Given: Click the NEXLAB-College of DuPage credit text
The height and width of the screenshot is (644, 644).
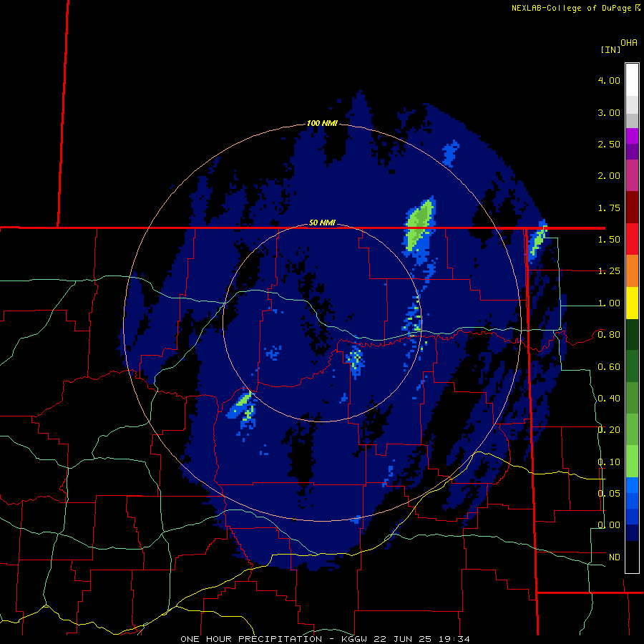Looking at the screenshot, I should point(575,8).
